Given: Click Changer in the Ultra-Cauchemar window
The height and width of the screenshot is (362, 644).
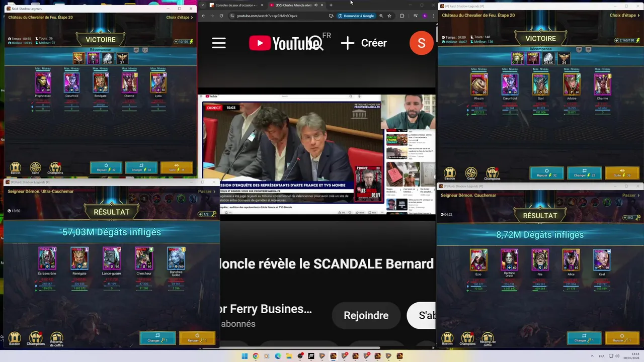Looking at the screenshot, I should click(x=157, y=338).
